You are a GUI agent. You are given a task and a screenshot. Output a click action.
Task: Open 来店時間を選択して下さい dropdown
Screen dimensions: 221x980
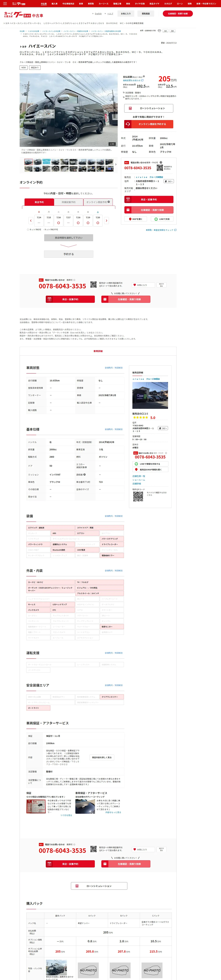click(x=69, y=238)
